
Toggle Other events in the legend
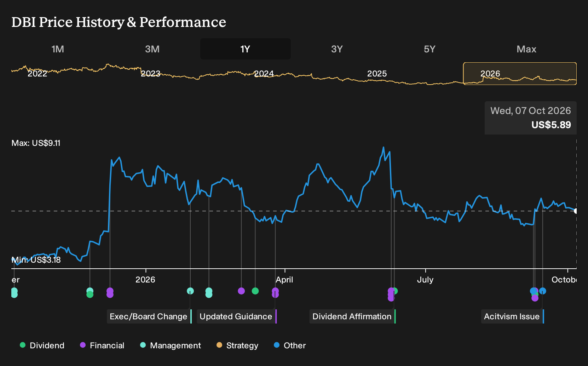pyautogui.click(x=290, y=345)
